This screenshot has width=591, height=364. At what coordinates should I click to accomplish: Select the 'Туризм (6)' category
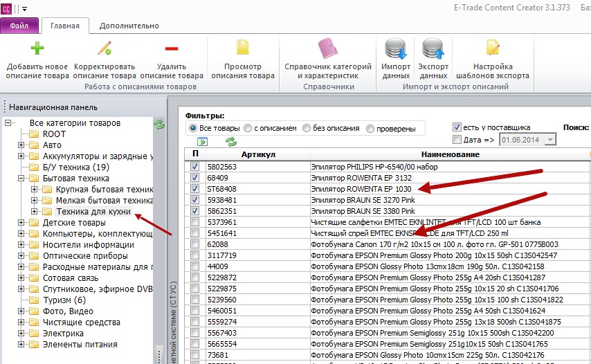click(x=64, y=300)
